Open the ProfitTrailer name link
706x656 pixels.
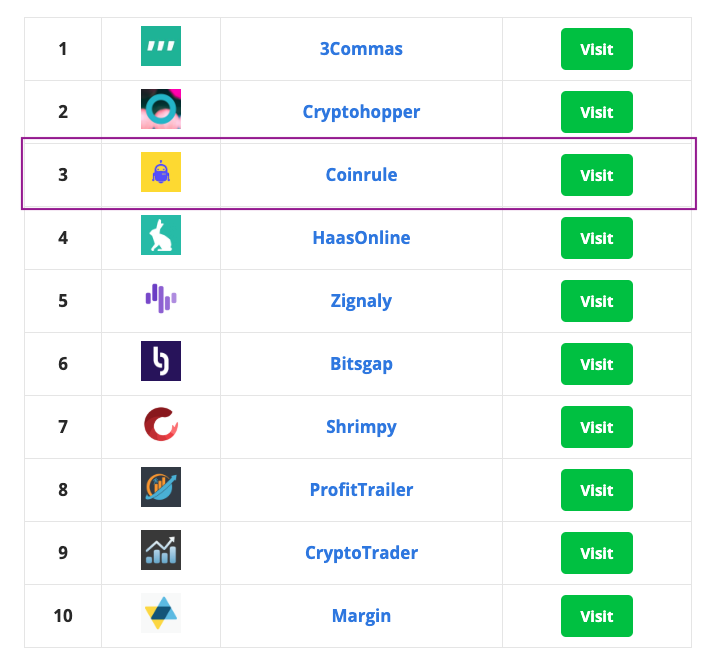[361, 490]
